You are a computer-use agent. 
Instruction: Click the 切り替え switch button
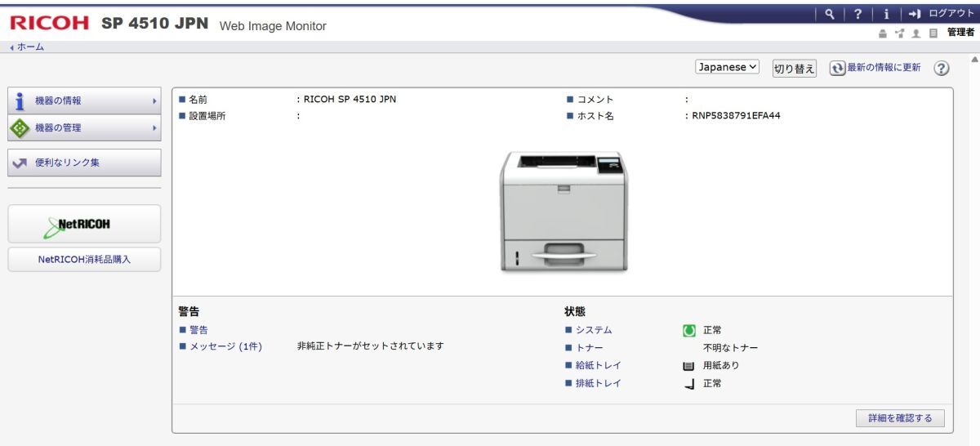[795, 68]
